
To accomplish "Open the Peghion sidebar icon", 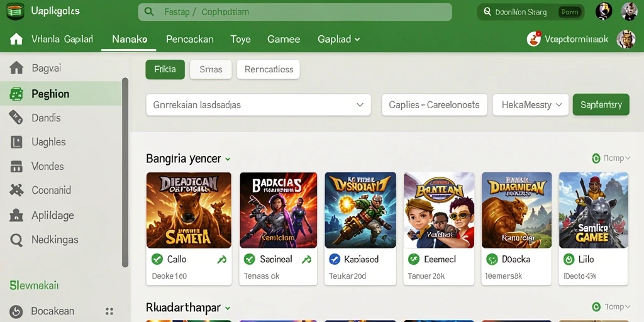I will pyautogui.click(x=16, y=94).
